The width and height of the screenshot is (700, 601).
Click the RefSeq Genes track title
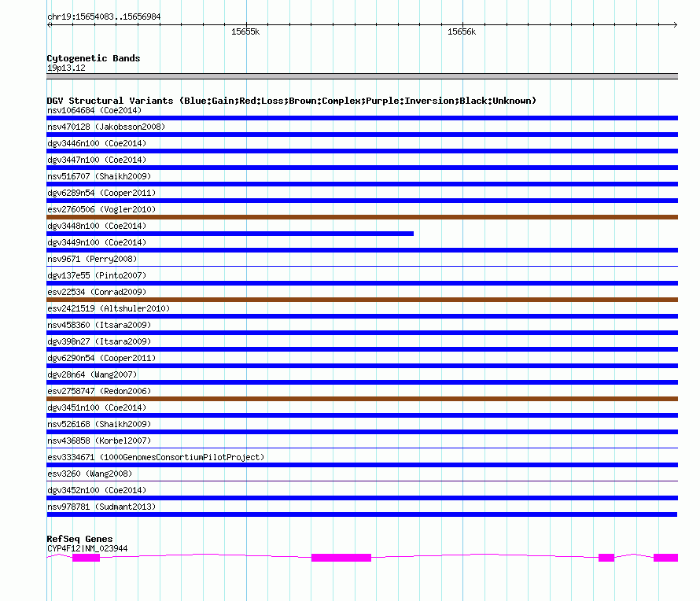click(x=79, y=539)
